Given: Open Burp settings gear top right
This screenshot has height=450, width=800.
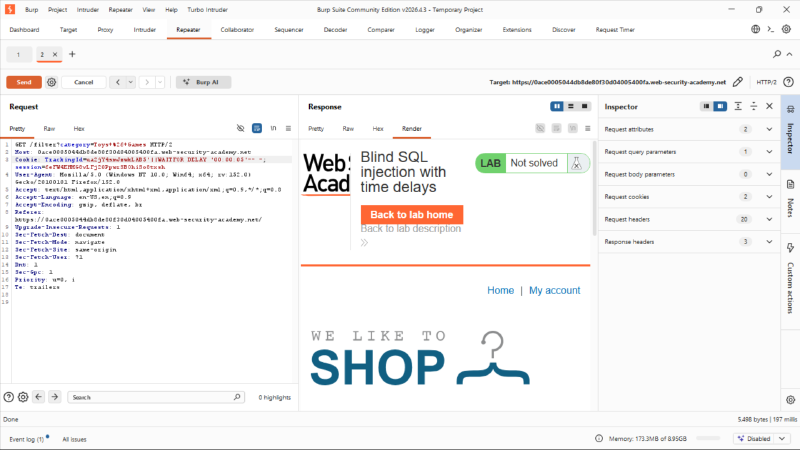Looking at the screenshot, I should click(787, 29).
